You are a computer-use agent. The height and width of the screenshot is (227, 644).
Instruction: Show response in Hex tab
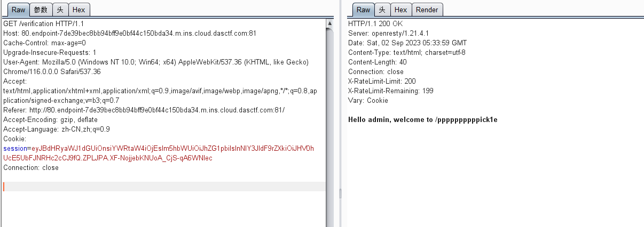(400, 10)
